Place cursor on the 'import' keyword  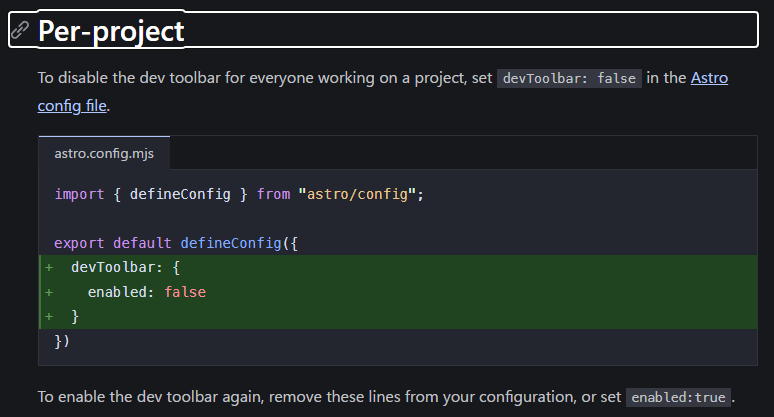pyautogui.click(x=79, y=194)
